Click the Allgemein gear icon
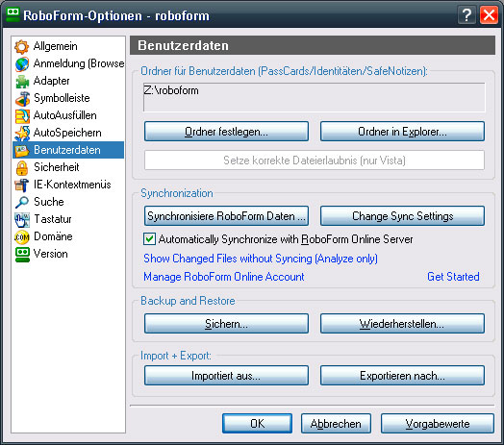Screen dimensions: 504x445 pyautogui.click(x=21, y=46)
